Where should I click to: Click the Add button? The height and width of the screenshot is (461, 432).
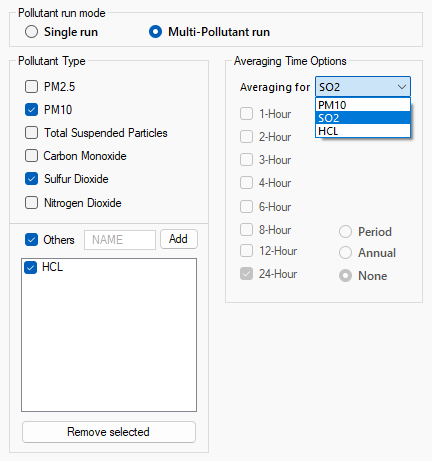click(x=179, y=239)
